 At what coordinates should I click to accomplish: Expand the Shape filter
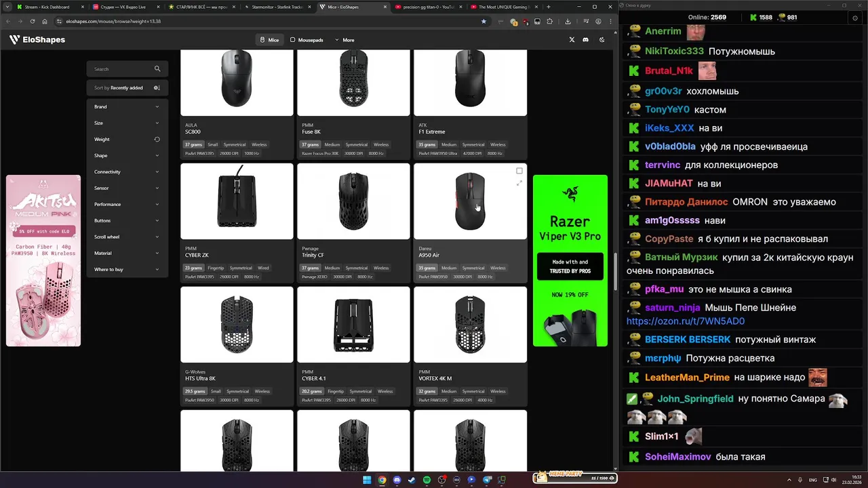(x=127, y=155)
